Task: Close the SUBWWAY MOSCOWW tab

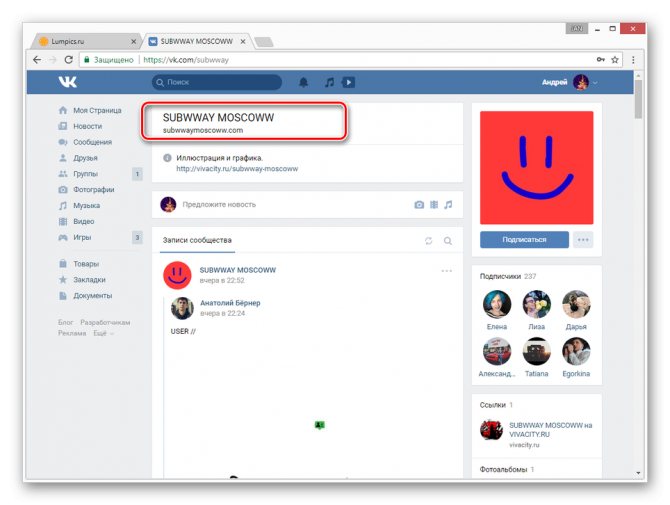Action: (x=243, y=41)
